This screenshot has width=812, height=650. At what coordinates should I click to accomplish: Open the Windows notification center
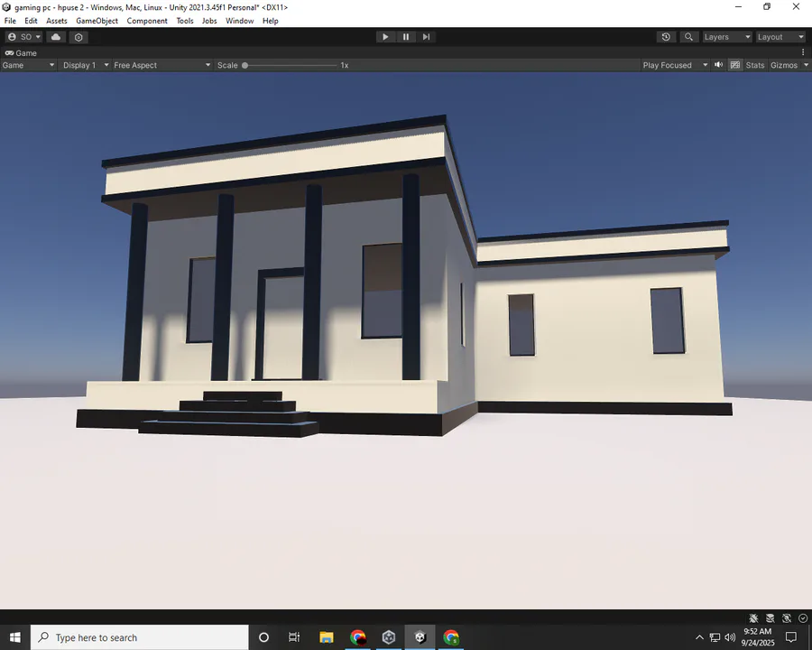(x=790, y=637)
